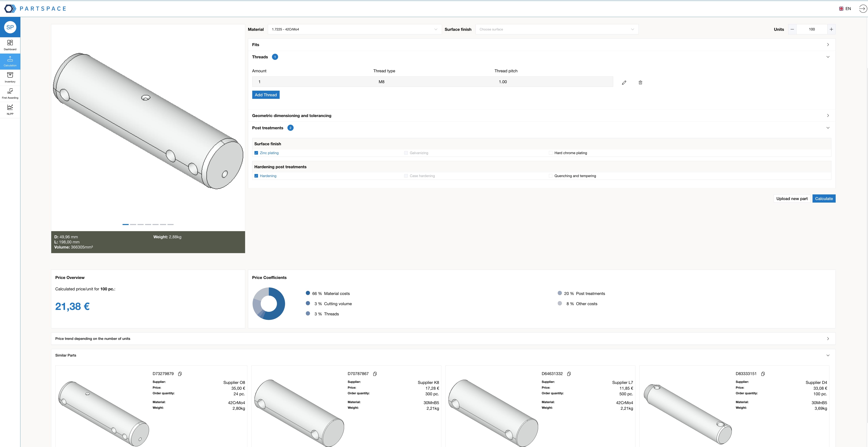Go to First Awarding section
This screenshot has height=447, width=868.
click(x=10, y=93)
